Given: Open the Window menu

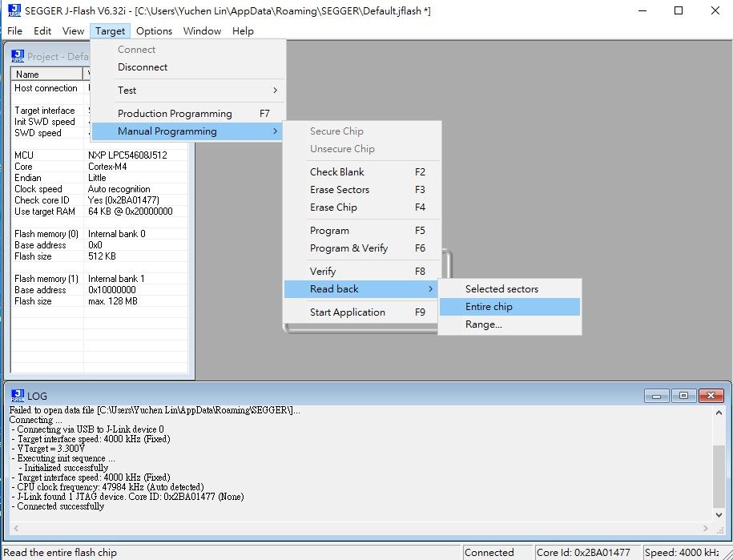Looking at the screenshot, I should 202,31.
